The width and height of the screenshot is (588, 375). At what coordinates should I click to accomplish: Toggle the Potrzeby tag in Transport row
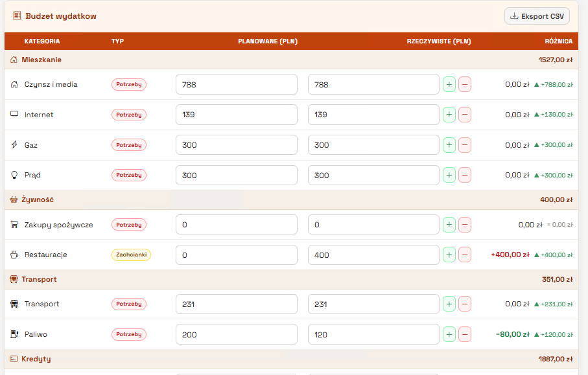(128, 304)
